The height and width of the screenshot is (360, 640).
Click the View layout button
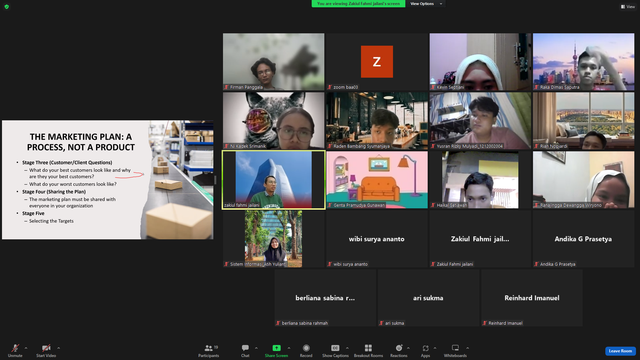point(628,7)
